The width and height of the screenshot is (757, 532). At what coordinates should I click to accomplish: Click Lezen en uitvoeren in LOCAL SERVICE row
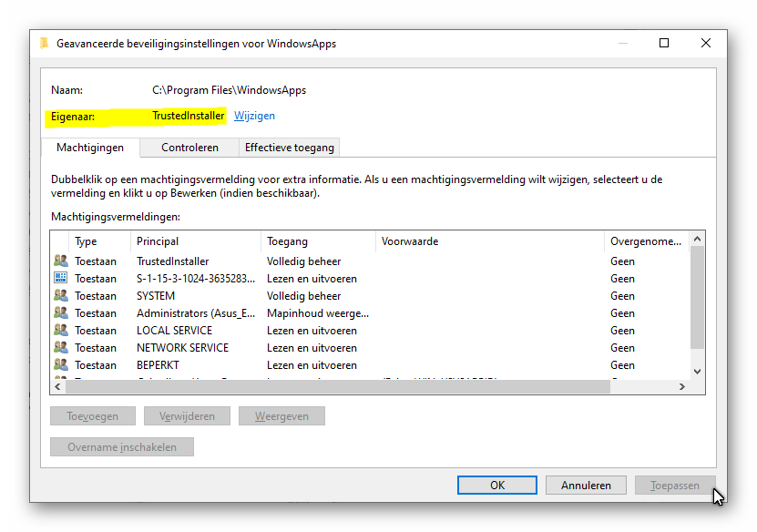coord(312,331)
